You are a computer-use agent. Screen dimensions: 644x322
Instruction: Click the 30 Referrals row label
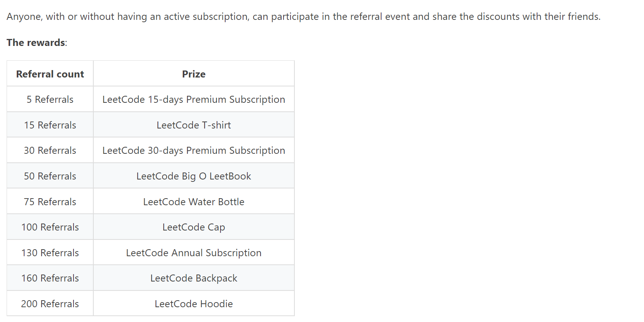pyautogui.click(x=50, y=150)
